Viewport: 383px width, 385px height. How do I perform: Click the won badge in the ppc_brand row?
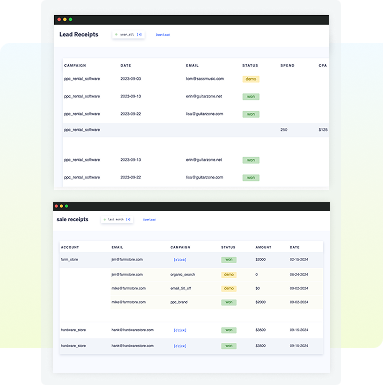(229, 302)
